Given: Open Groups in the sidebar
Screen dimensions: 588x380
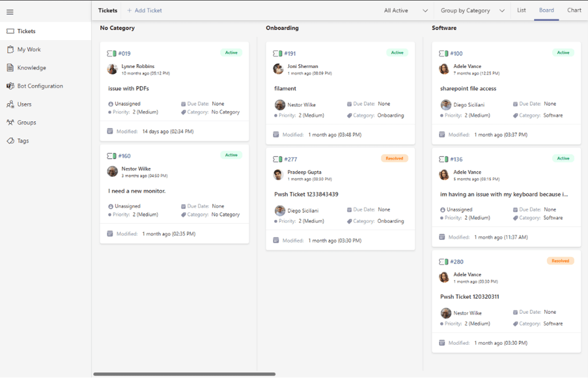Looking at the screenshot, I should [x=45, y=122].
